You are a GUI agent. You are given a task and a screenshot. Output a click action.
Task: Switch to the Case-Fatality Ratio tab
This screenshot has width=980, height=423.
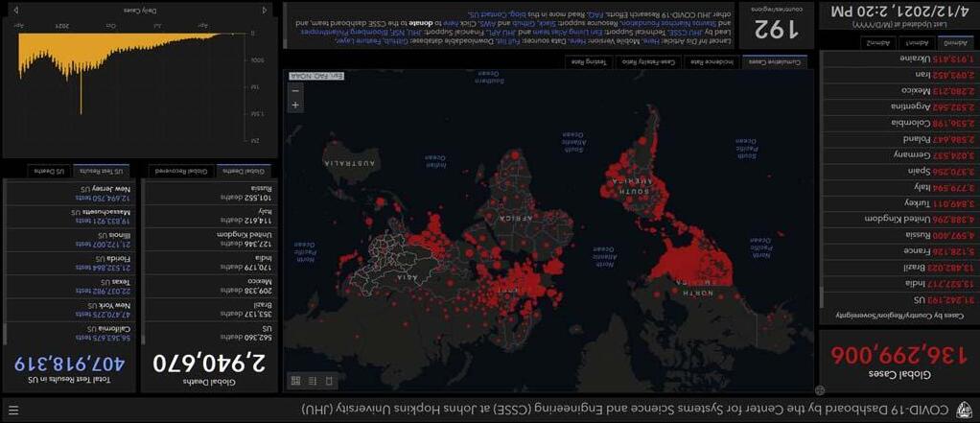(x=647, y=61)
